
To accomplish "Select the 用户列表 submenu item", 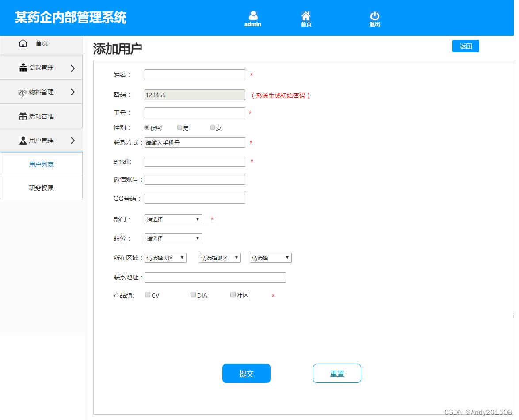I will click(x=42, y=164).
